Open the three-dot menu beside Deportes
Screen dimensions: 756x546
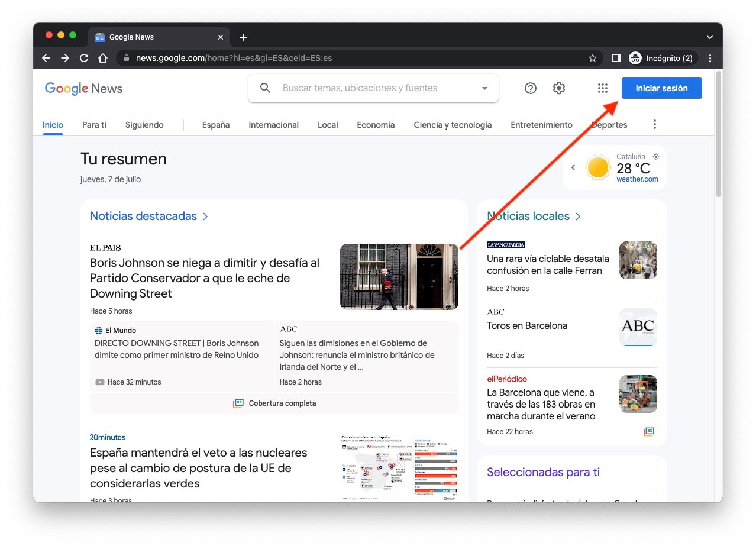(x=654, y=125)
